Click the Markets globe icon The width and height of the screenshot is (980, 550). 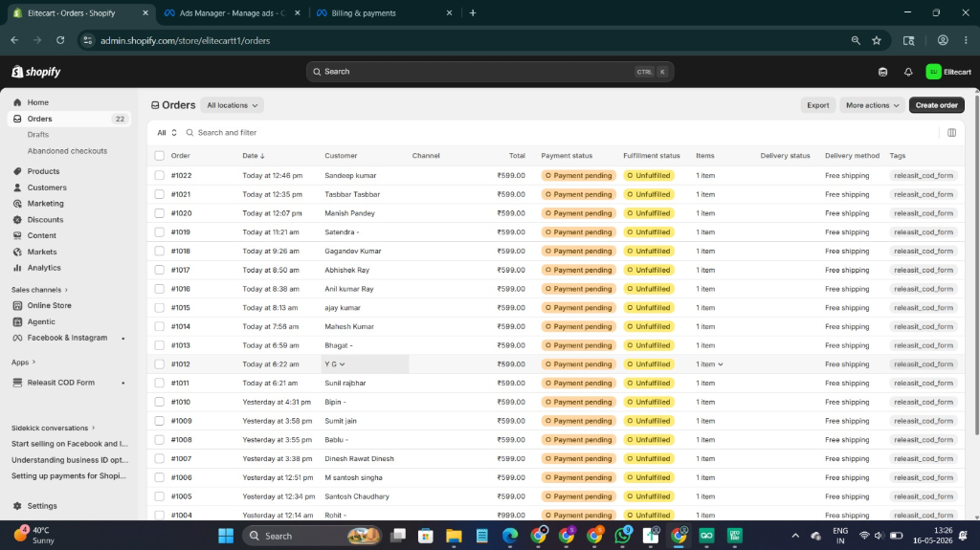point(17,252)
